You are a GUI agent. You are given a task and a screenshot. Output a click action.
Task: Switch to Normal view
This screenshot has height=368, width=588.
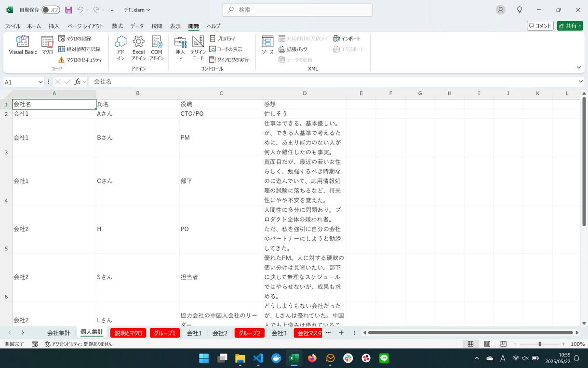[x=470, y=344]
